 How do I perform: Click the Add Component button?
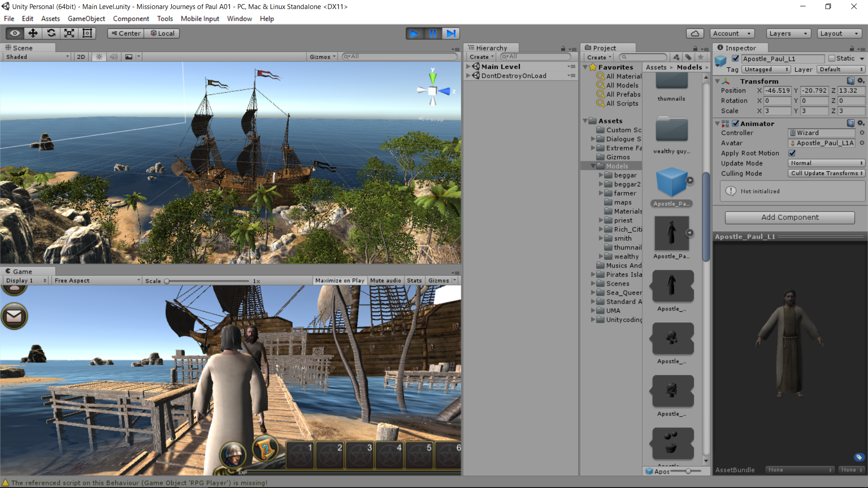pyautogui.click(x=790, y=217)
